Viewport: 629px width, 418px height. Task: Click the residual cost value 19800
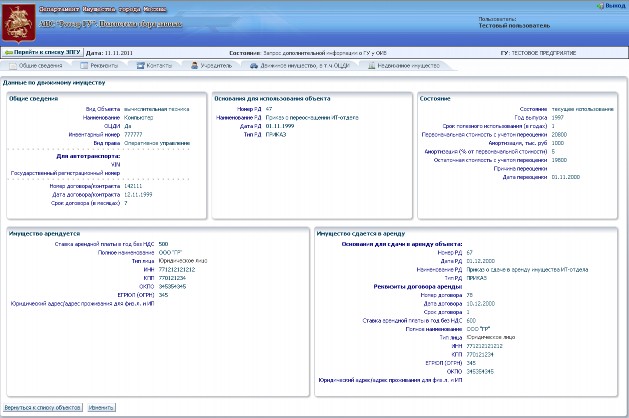pyautogui.click(x=559, y=160)
